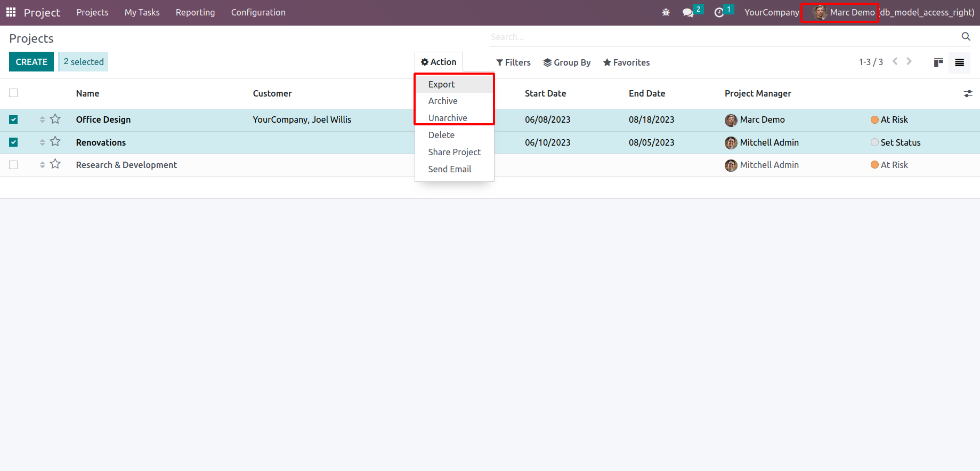Click the search magnifier icon
This screenshot has height=471, width=980.
click(966, 36)
